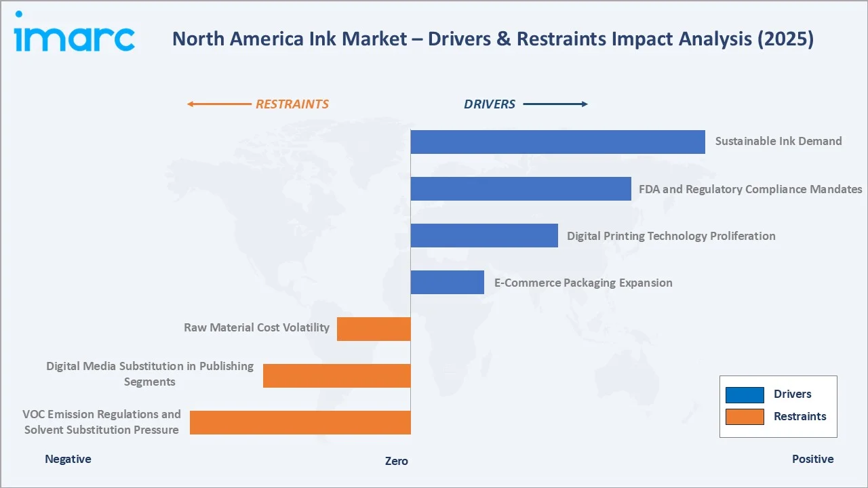Toggle visibility of the E-Commerce Packaging Expansion bar
Screen dimensions: 868x488
[x=447, y=281]
